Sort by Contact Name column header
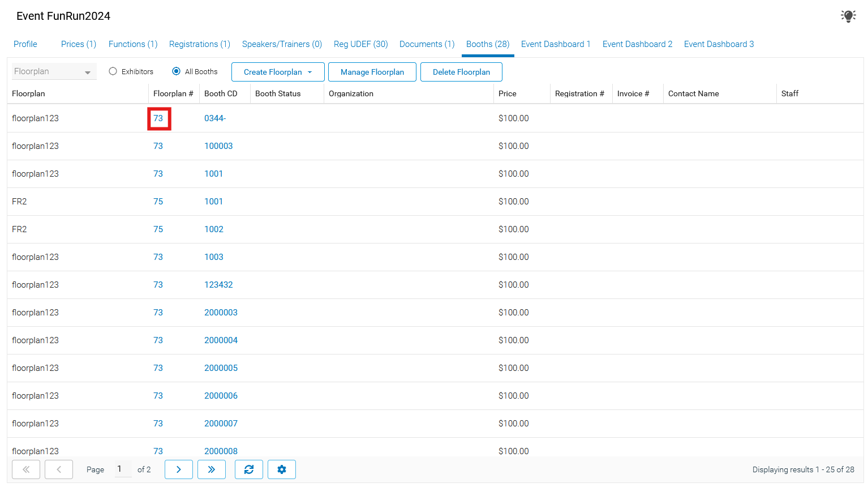Screen dimensions: 868x487 (x=694, y=93)
